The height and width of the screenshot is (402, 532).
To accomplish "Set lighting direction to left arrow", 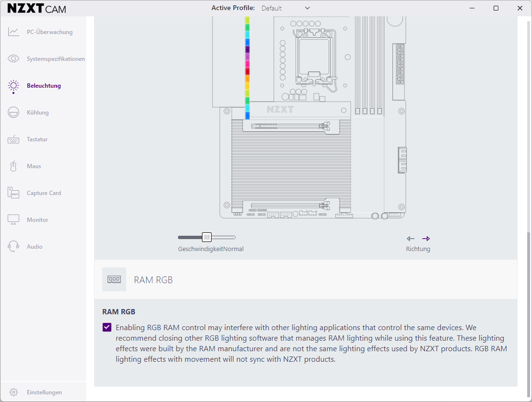I will click(411, 239).
